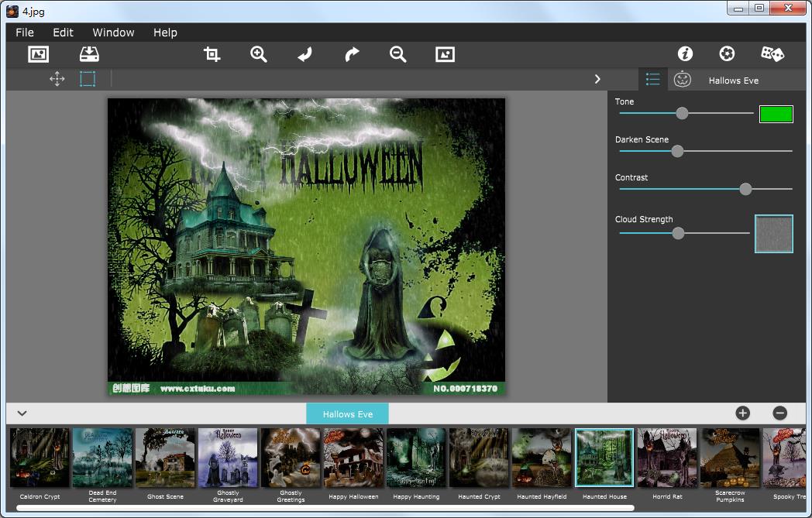Click the green Tone color swatch
The height and width of the screenshot is (518, 812).
click(776, 115)
